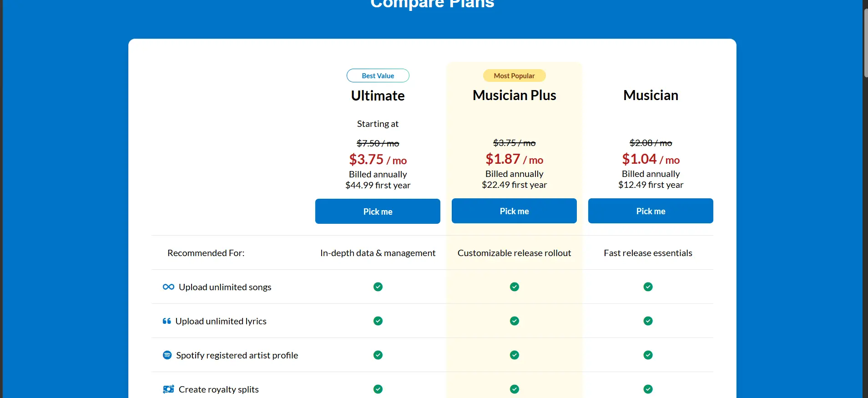This screenshot has width=868, height=398.
Task: Click the Musician plan heading
Action: click(651, 95)
